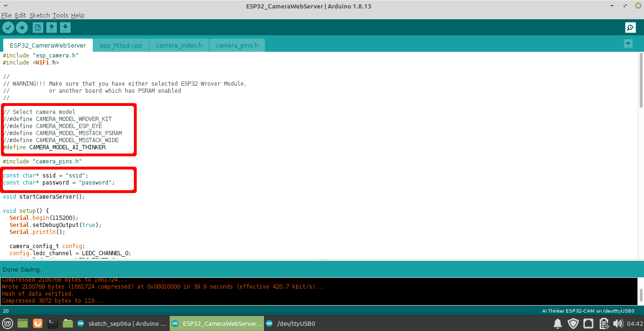Click the line "//#define CAMERA_MODEL_ESP_EYE"
The width and height of the screenshot is (644, 331).
[52, 126]
